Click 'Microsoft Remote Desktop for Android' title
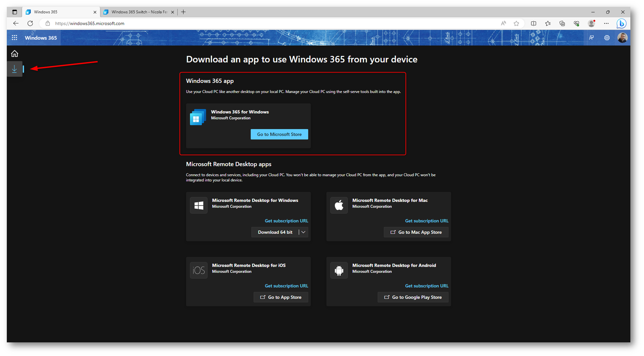This screenshot has height=356, width=644. point(394,265)
